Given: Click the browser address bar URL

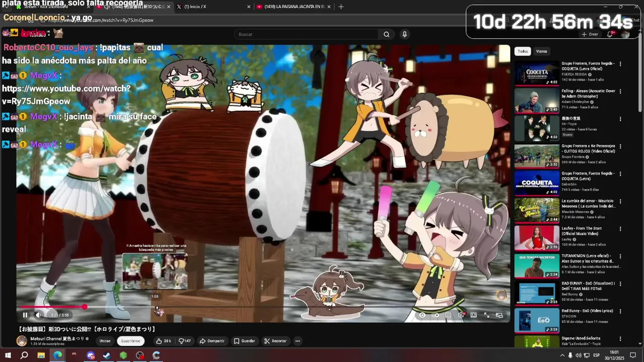Looking at the screenshot, I should tap(101, 20).
